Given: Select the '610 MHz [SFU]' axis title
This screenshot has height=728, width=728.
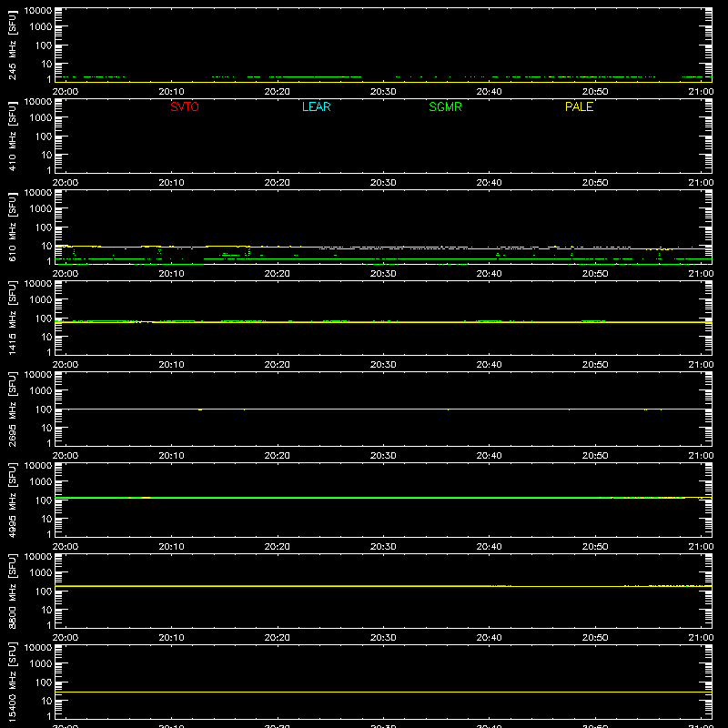Looking at the screenshot, I should [12, 227].
